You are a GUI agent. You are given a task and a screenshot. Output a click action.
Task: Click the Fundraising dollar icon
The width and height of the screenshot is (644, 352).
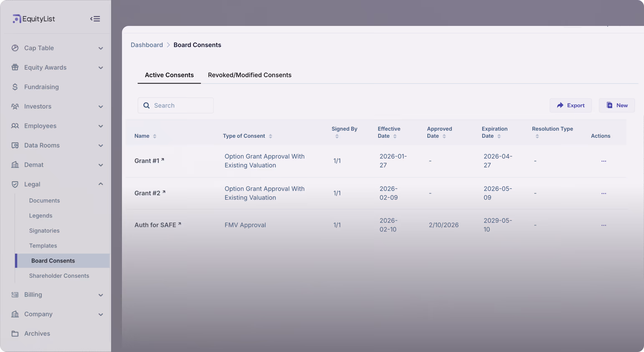coord(15,87)
